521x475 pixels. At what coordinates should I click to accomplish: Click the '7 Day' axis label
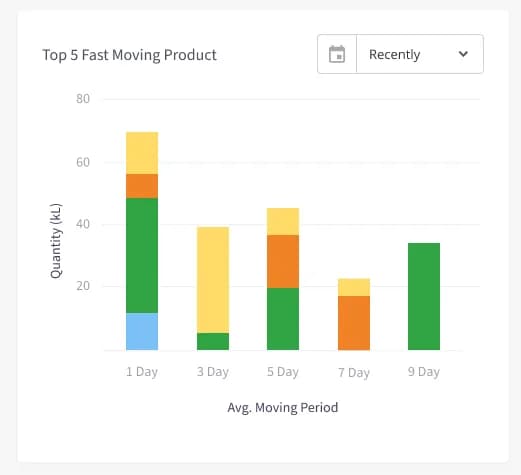[x=354, y=373]
